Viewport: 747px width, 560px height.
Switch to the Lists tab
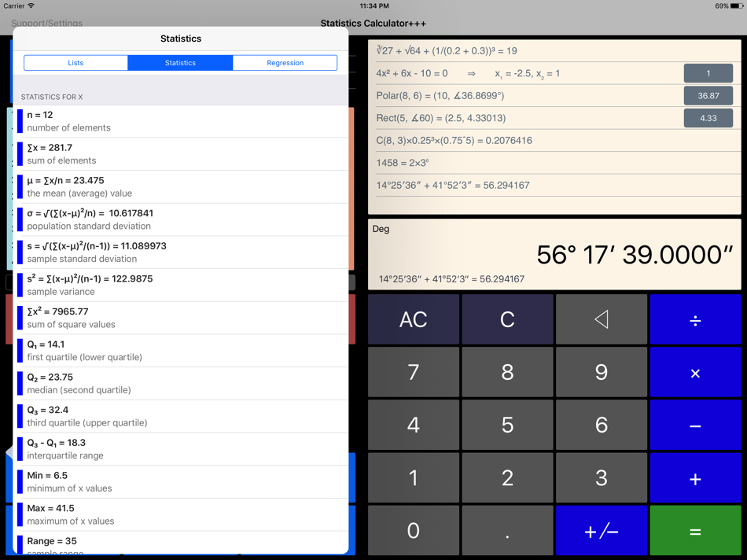[75, 63]
